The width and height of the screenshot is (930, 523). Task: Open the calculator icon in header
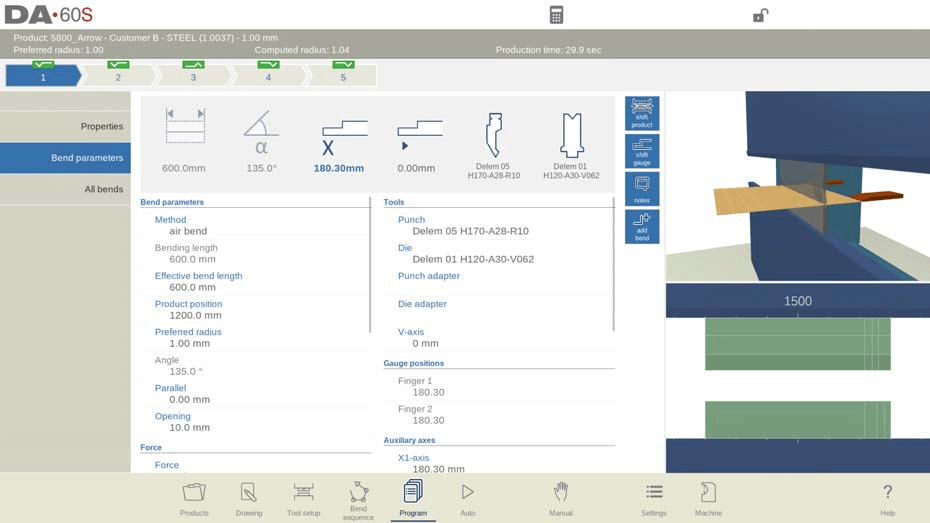[x=556, y=15]
